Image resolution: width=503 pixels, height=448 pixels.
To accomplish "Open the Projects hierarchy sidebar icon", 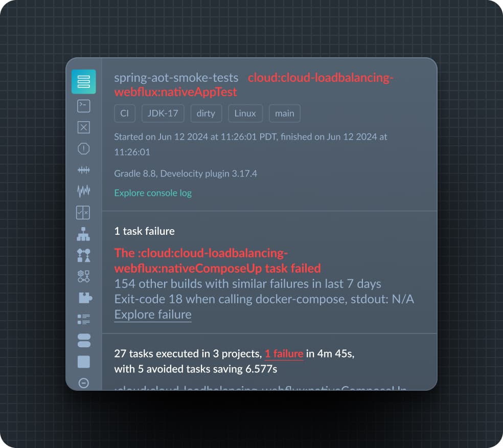I will [x=83, y=234].
